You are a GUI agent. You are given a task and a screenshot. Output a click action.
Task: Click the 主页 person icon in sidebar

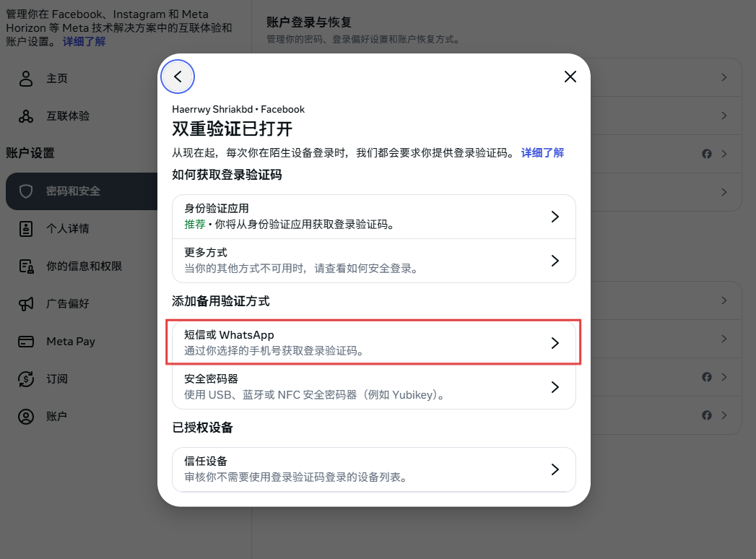[25, 78]
